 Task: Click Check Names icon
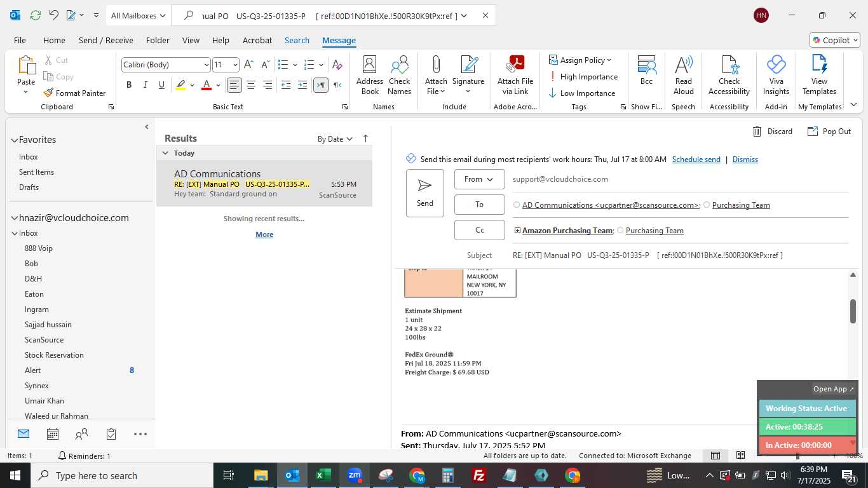click(x=400, y=75)
